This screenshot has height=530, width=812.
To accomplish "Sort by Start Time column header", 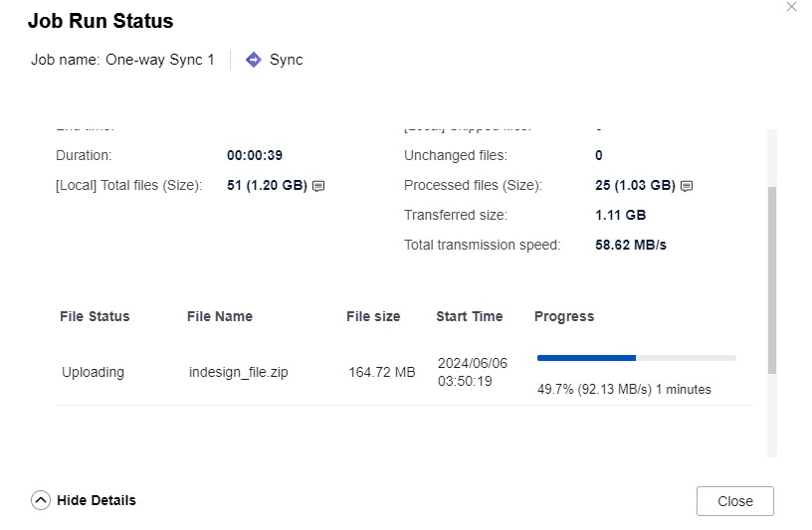I will (470, 316).
